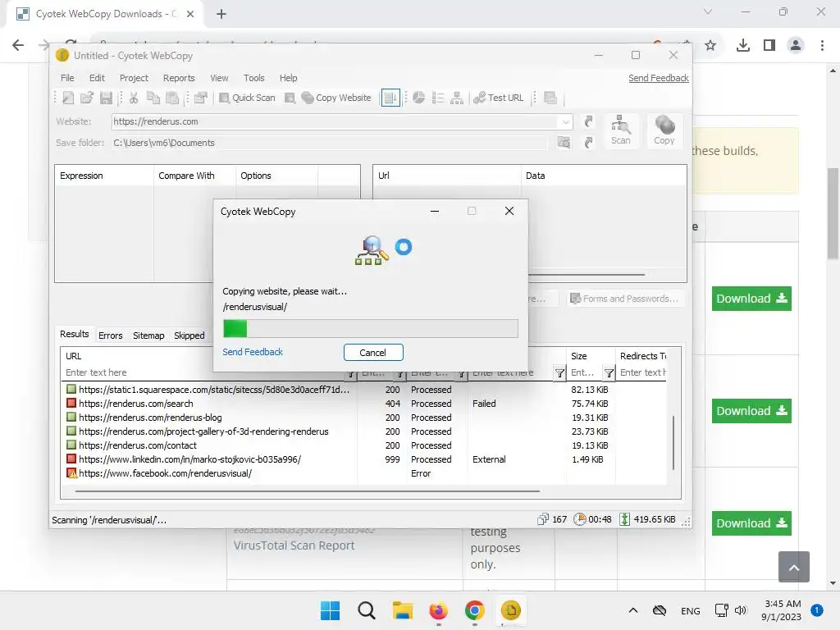Open the Windows Start menu
This screenshot has width=840, height=630.
click(330, 610)
